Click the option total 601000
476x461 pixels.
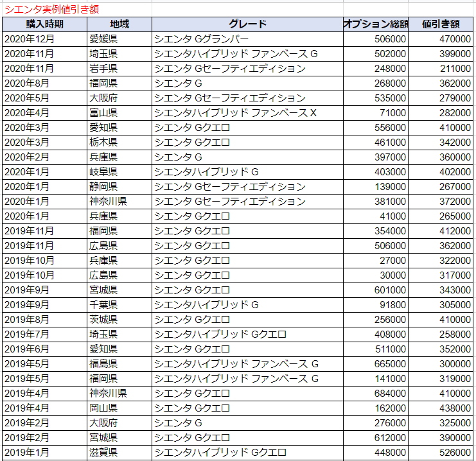click(x=376, y=290)
